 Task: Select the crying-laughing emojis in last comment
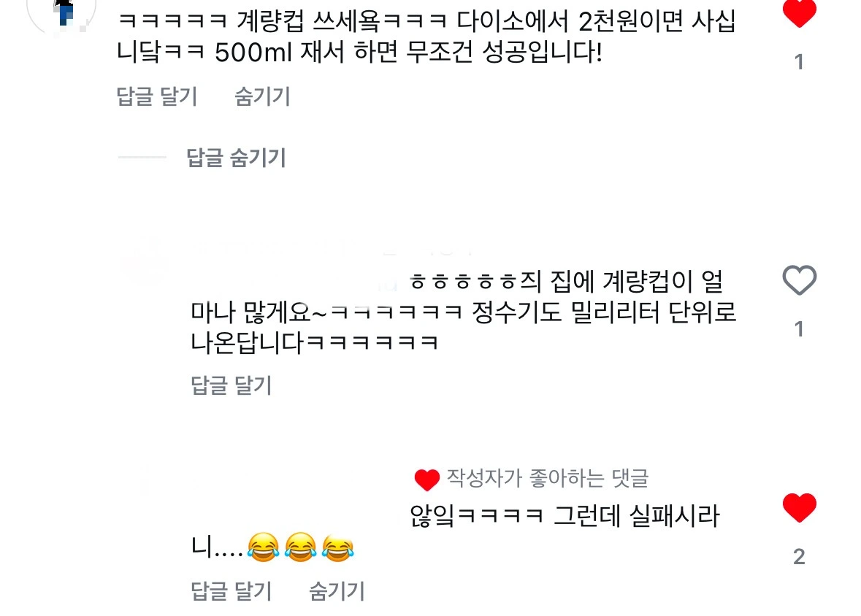[300, 547]
